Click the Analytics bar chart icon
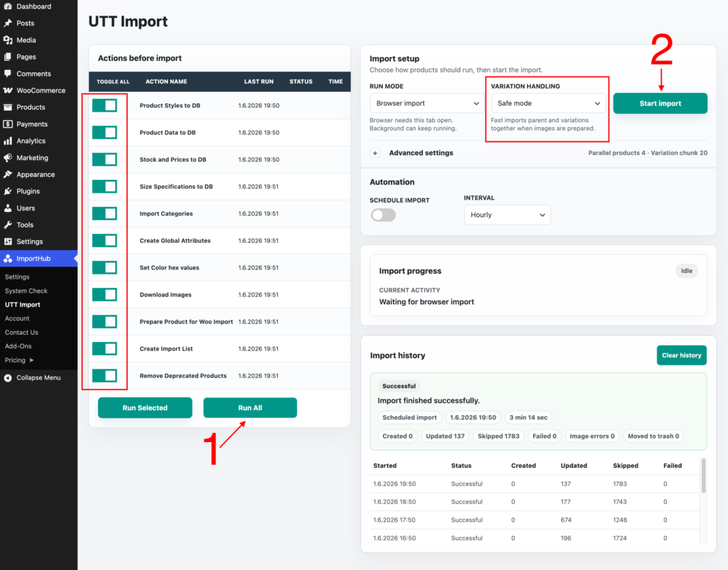The image size is (728, 570). pos(8,141)
